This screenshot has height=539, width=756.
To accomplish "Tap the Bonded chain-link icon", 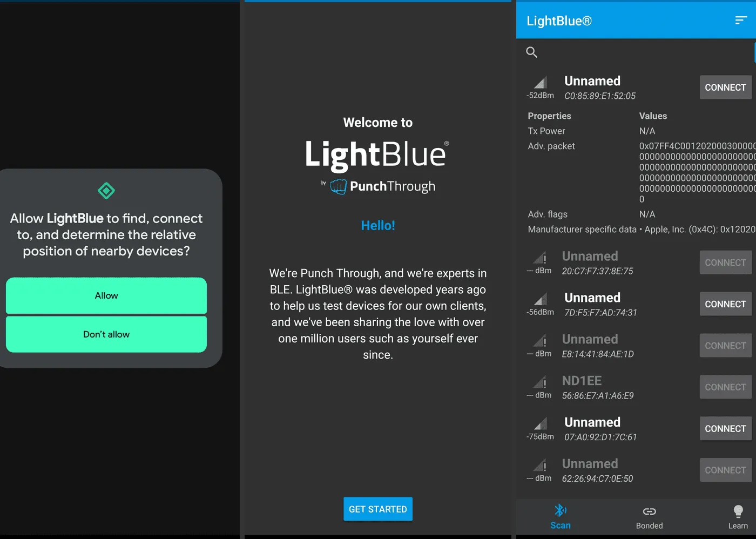I will click(x=649, y=510).
